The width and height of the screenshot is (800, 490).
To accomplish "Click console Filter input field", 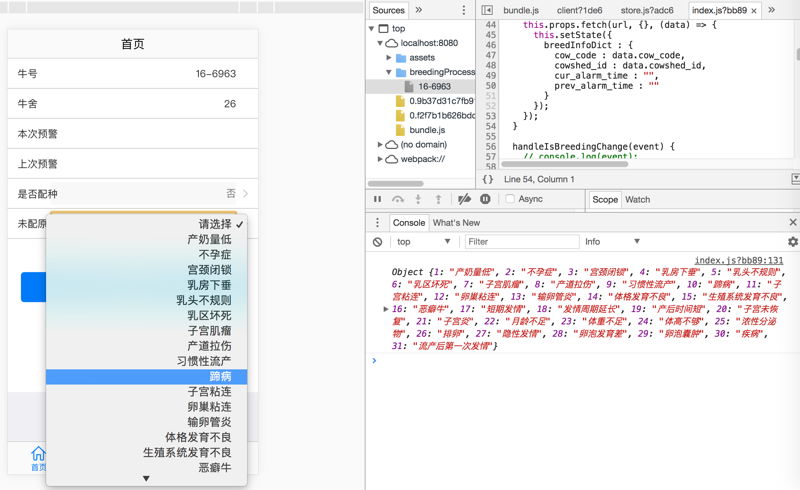I will tap(522, 241).
